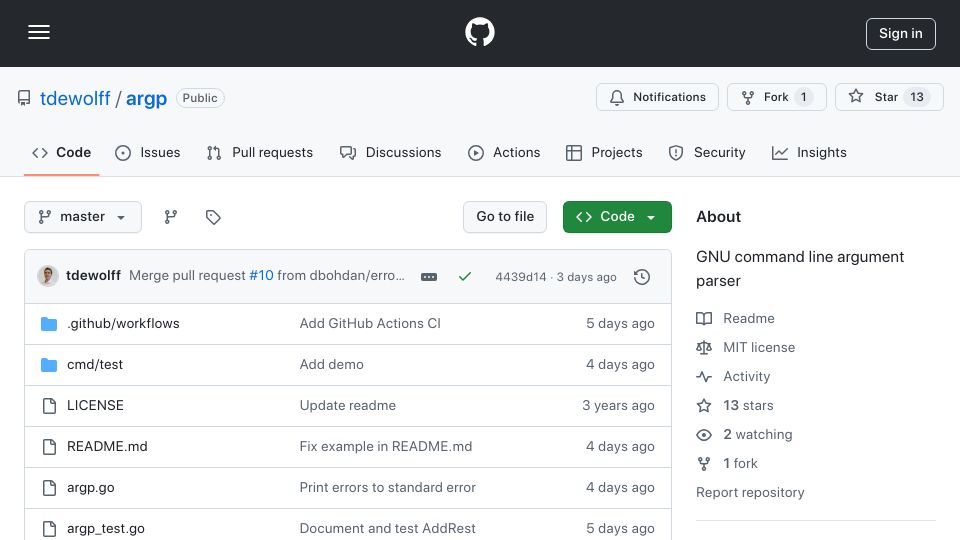
Task: Open tdewolff commit author link
Action: [x=93, y=276]
